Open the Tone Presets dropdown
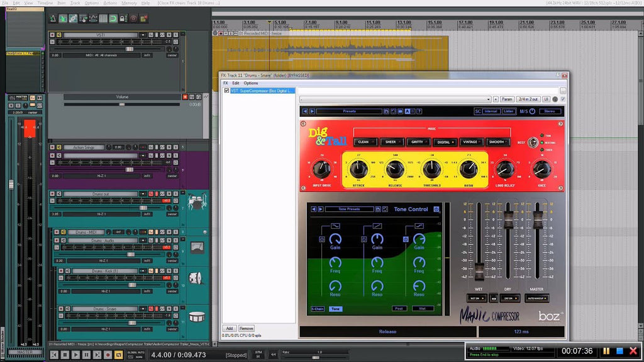The width and height of the screenshot is (644, 362). [x=349, y=209]
